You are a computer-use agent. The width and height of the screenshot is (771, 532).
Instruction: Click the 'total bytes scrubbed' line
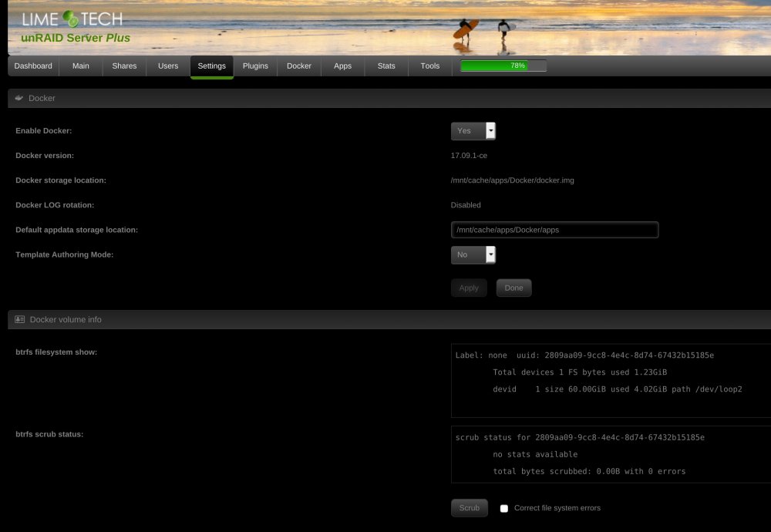point(589,471)
